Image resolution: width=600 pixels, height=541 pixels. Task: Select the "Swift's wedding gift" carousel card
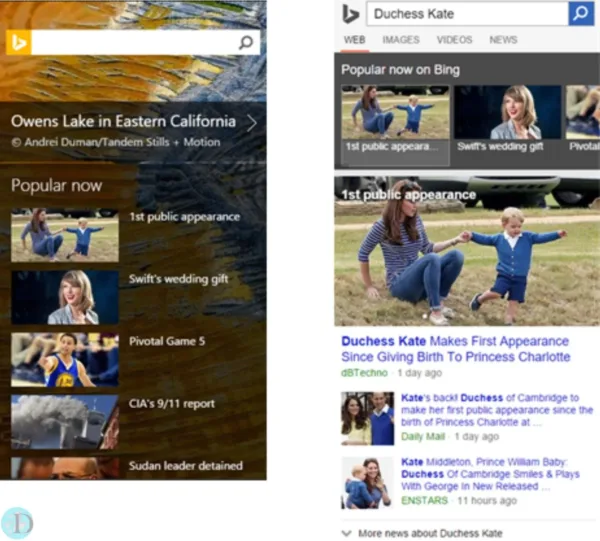point(507,119)
